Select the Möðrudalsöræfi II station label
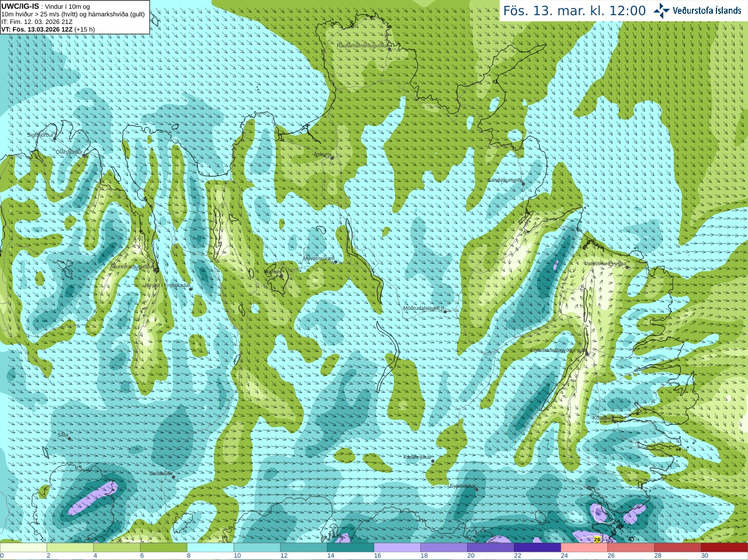Image resolution: width=748 pixels, height=560 pixels. (x=424, y=308)
